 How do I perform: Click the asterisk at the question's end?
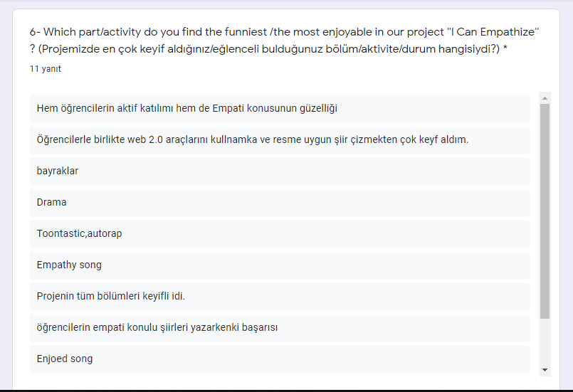505,48
